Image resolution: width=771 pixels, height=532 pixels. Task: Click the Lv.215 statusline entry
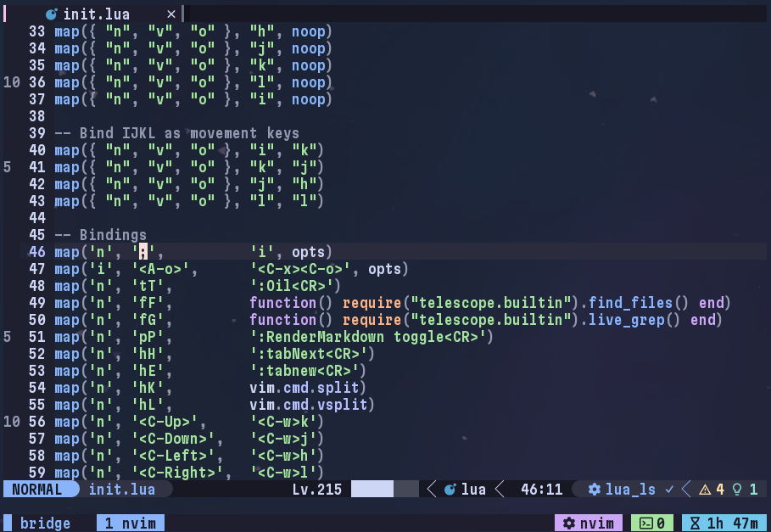point(316,490)
